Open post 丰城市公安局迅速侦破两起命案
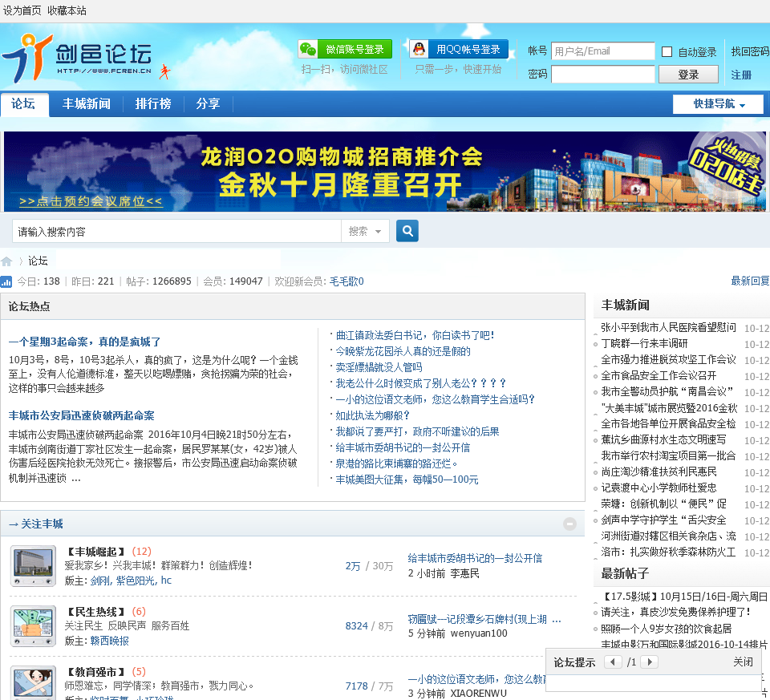The width and height of the screenshot is (770, 700). coord(82,415)
